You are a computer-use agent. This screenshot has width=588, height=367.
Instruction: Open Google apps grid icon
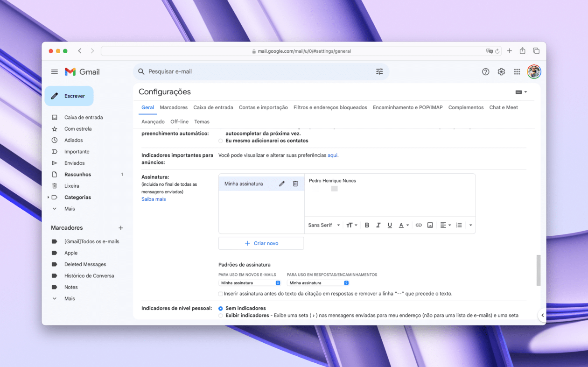click(x=517, y=71)
